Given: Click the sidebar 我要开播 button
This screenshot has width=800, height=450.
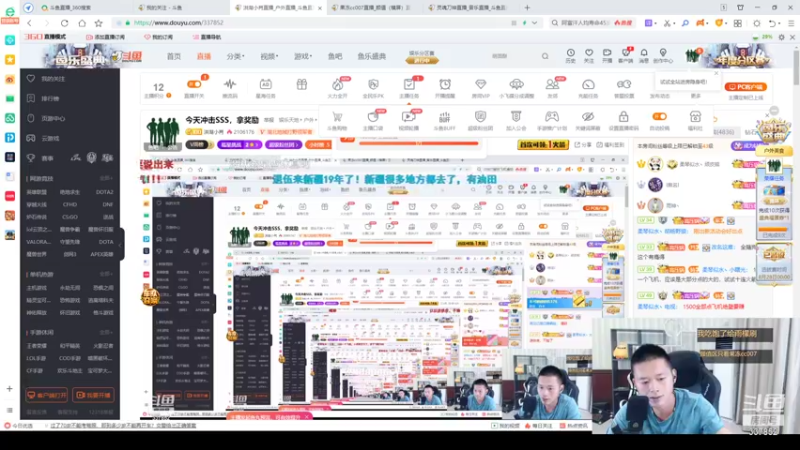Looking at the screenshot, I should pos(93,395).
